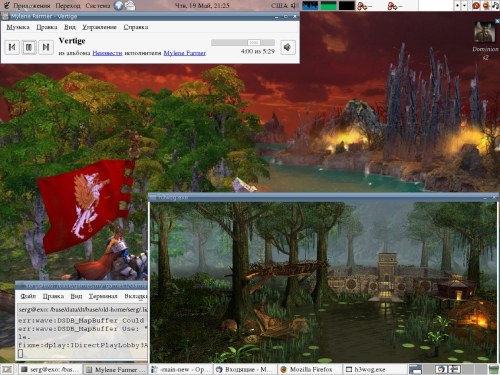Open the Терминал menu in terminal window
Image resolution: width=500 pixels, height=375 pixels.
[x=103, y=296]
